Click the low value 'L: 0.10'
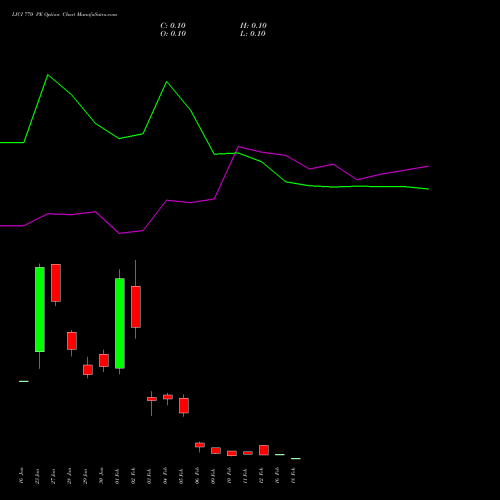 tap(253, 34)
